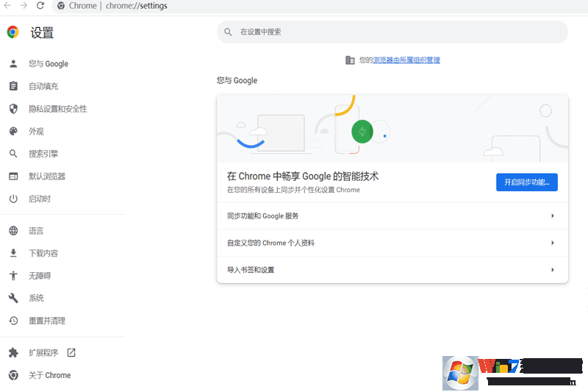Viewport: 588px width, 392px height.
Task: Click the building icon for managed browser notice
Action: point(350,60)
